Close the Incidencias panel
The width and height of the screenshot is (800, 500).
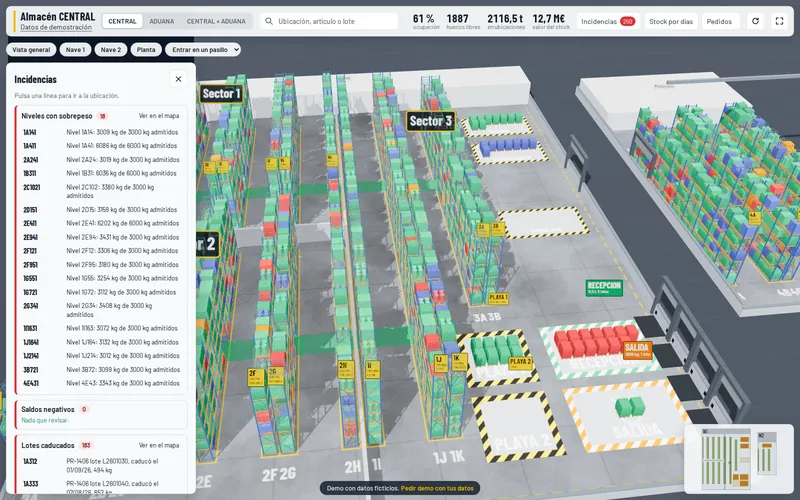click(x=178, y=79)
